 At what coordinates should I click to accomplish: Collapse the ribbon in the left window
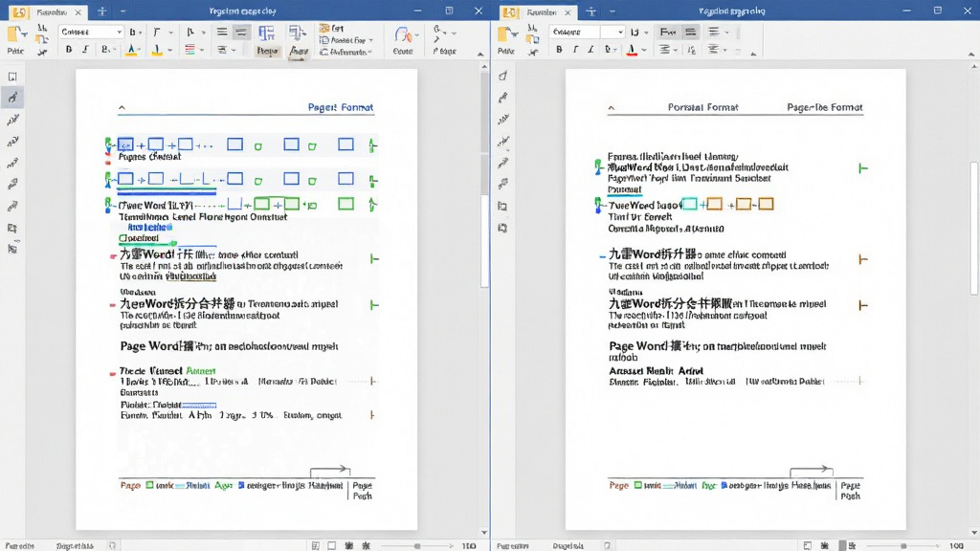coord(480,55)
